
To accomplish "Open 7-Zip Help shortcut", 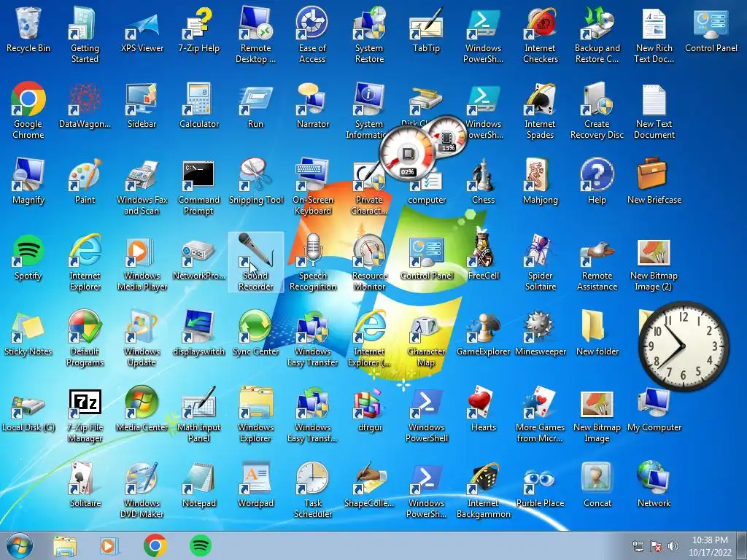I will coord(198,24).
